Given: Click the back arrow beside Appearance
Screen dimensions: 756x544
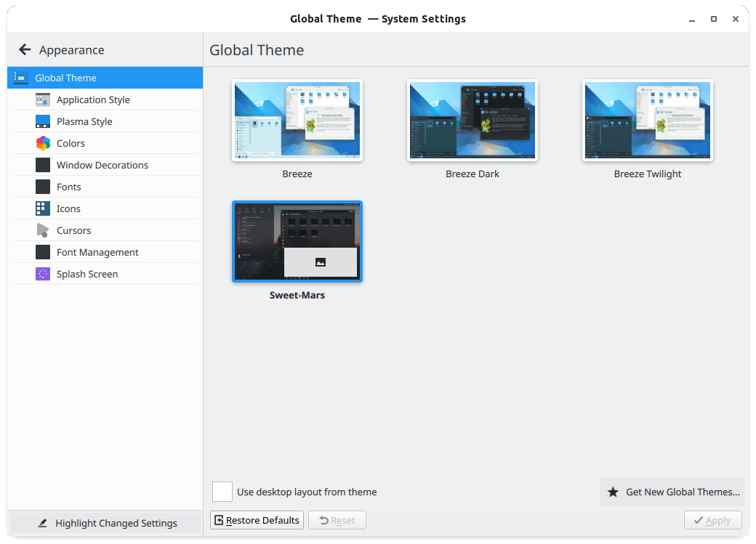Looking at the screenshot, I should pyautogui.click(x=25, y=49).
